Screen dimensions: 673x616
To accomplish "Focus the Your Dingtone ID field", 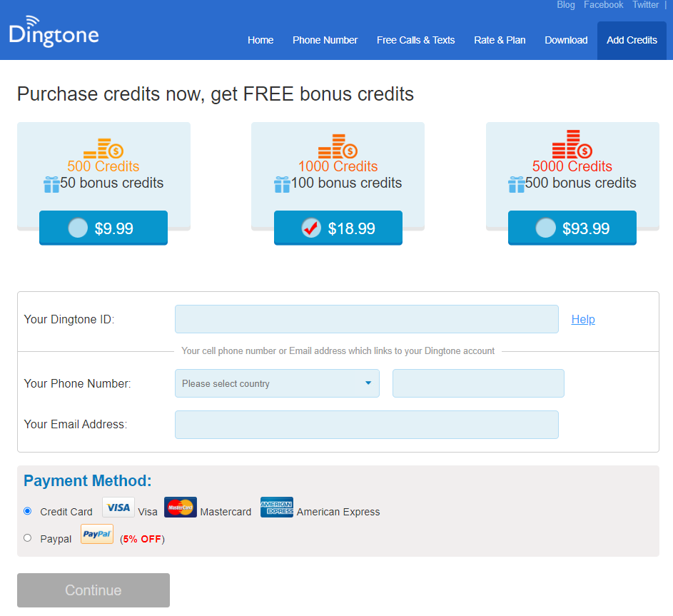I will 367,319.
